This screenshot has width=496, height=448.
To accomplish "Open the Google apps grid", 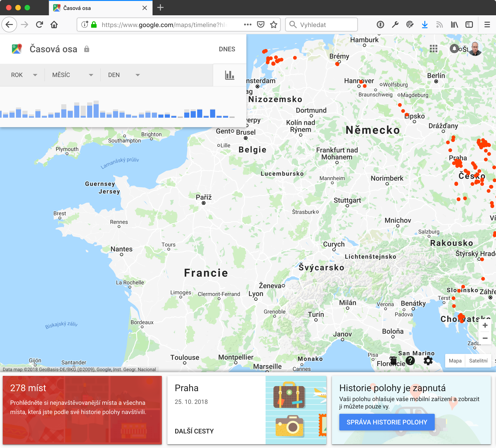I will click(x=434, y=49).
